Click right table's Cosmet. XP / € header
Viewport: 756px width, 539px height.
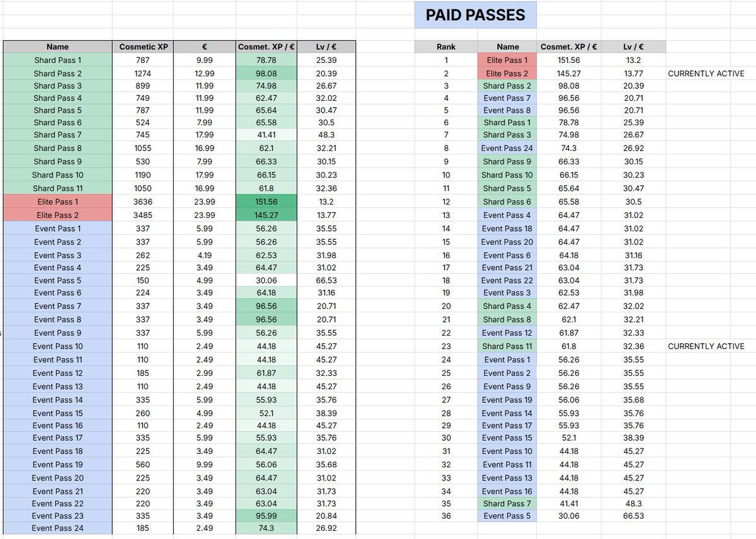569,47
